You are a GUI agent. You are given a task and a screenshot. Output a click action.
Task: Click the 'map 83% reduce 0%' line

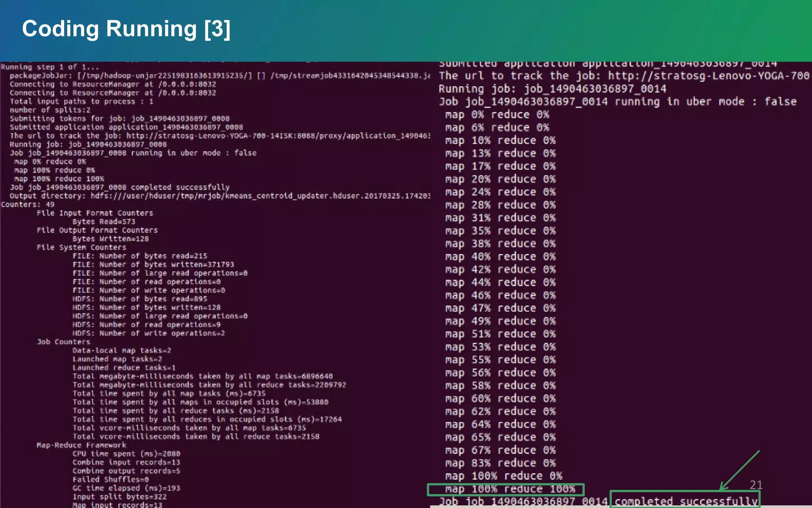pos(500,463)
